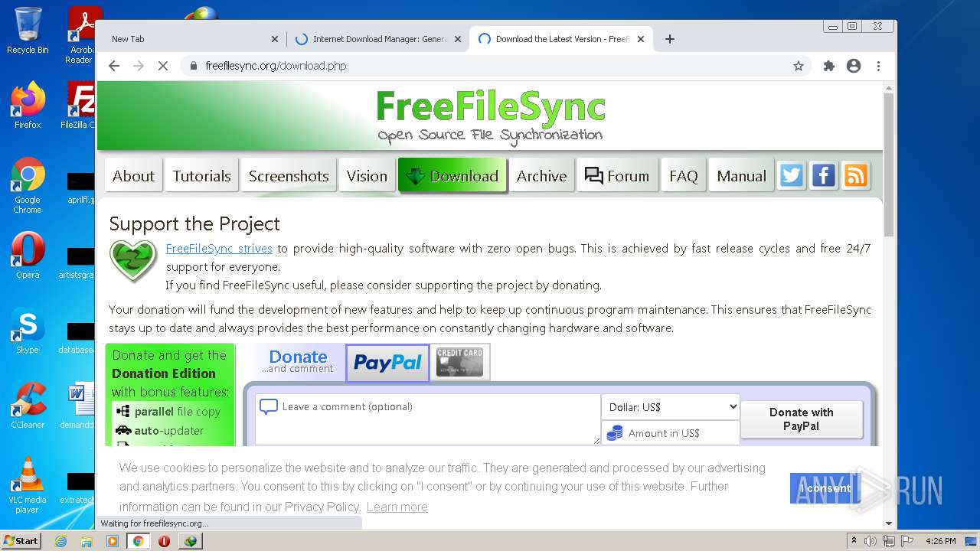
Task: Close the Internet Download Manager tab
Action: [458, 39]
